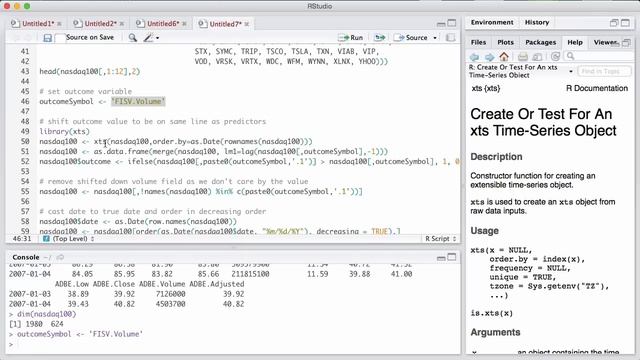Go back in Help pane history
This screenshot has height=360, width=640.
474,57
